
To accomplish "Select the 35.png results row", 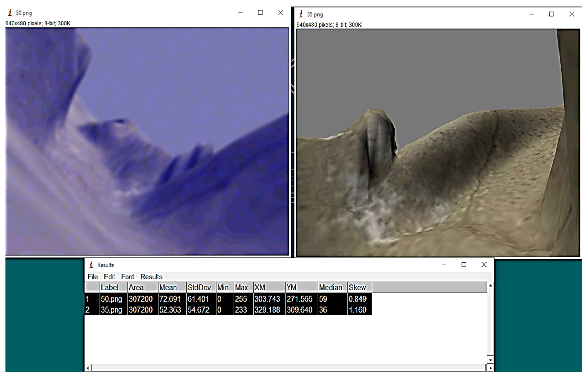I will tap(111, 310).
